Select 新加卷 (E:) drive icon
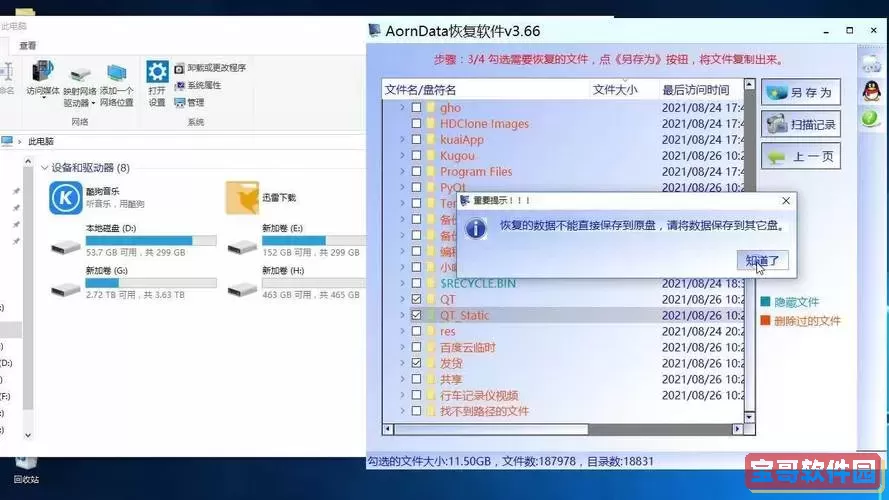This screenshot has width=889, height=500. point(242,247)
